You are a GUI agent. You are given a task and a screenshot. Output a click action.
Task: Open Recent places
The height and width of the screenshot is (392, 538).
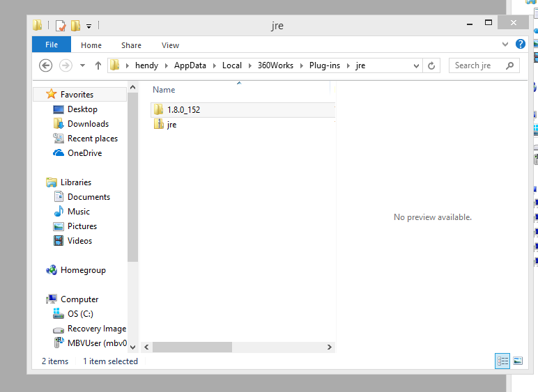click(x=93, y=139)
